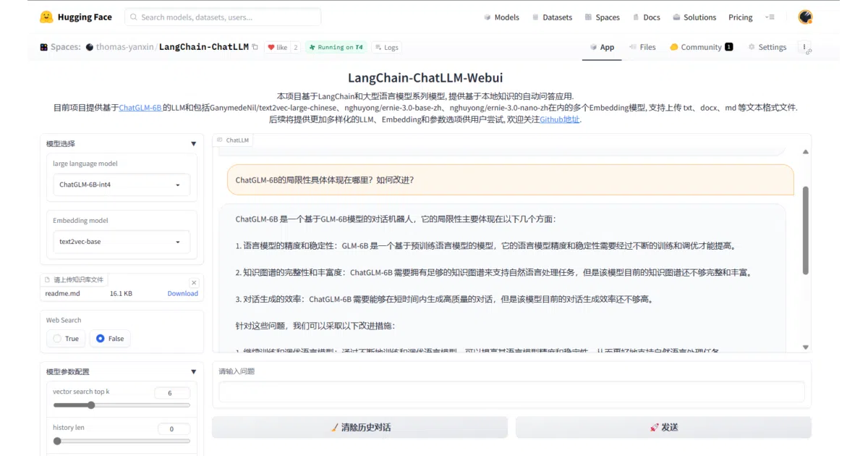Image resolution: width=868 pixels, height=456 pixels.
Task: Open the Datasets menu item
Action: 552,17
